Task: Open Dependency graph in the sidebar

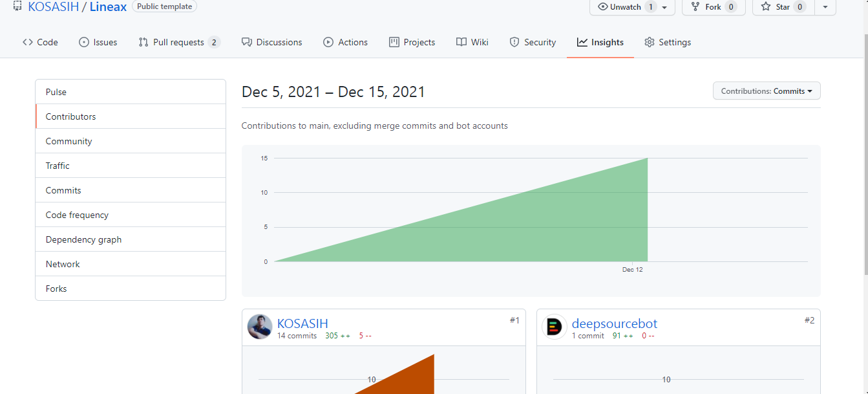Action: [131, 239]
